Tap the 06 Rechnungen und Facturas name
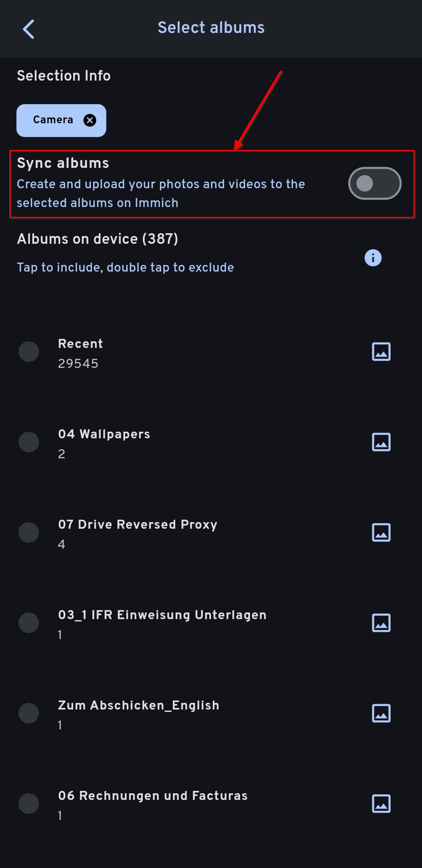Screen dimensions: 422x868 tap(153, 796)
